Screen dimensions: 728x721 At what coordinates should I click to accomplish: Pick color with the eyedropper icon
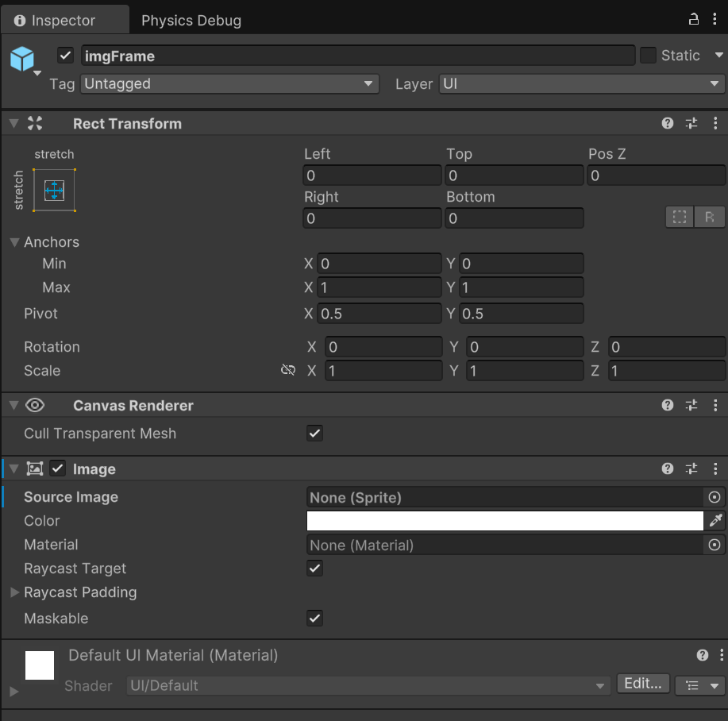pyautogui.click(x=715, y=521)
